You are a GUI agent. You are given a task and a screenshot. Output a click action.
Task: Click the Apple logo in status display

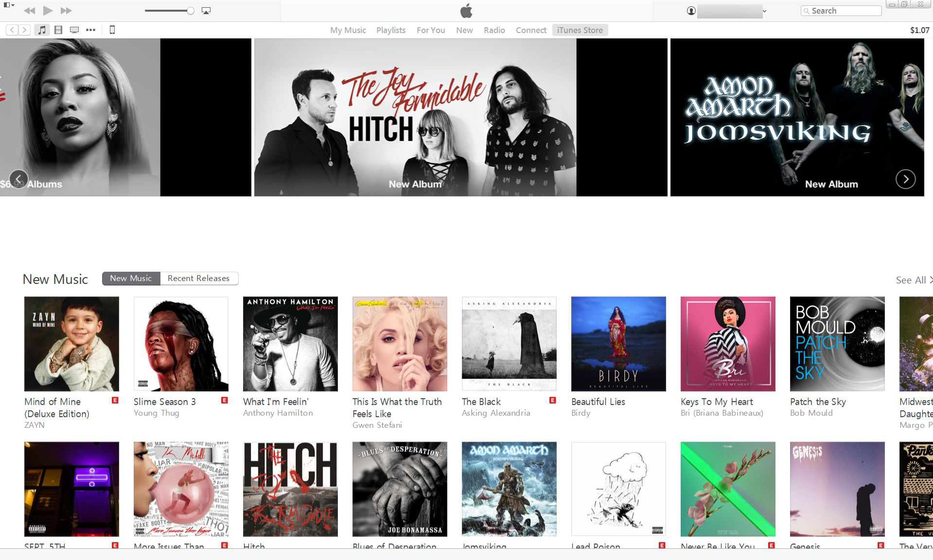pos(466,11)
